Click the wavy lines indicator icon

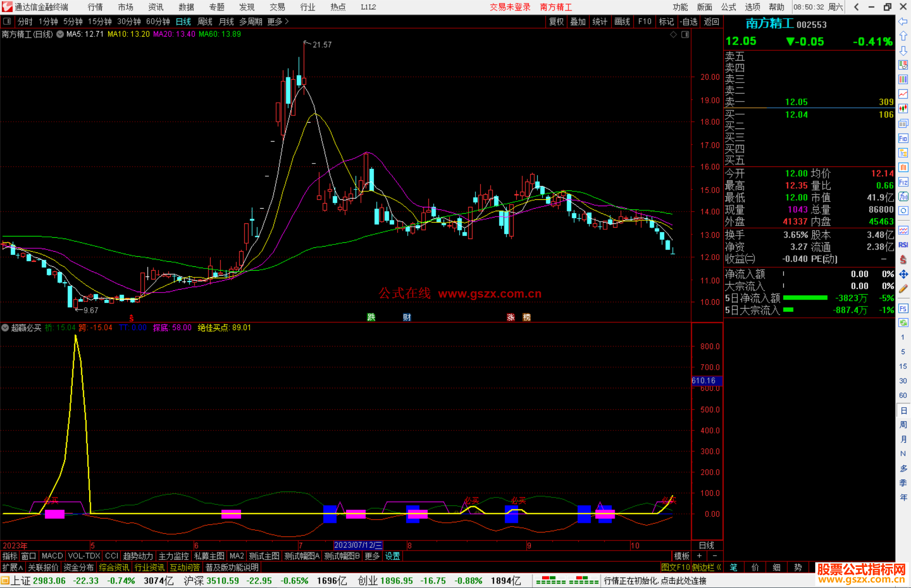click(x=903, y=230)
